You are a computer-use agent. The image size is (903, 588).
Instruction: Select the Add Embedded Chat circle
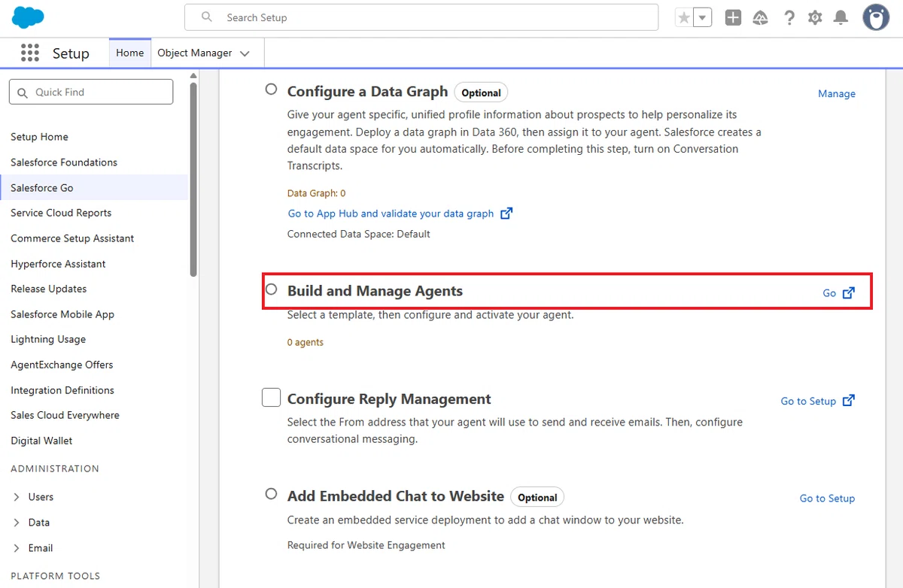pos(271,495)
